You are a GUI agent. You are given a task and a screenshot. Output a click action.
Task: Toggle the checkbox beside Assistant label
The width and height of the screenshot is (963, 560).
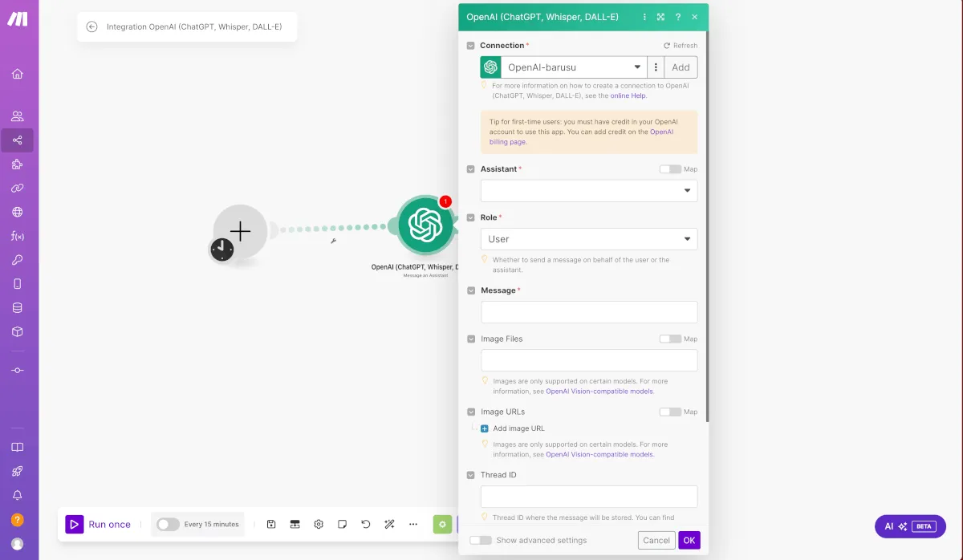471,169
